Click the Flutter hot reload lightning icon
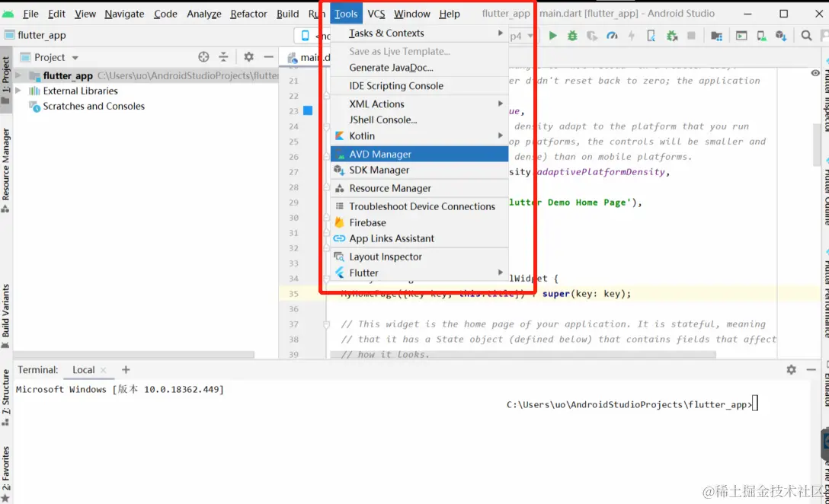 pyautogui.click(x=631, y=35)
